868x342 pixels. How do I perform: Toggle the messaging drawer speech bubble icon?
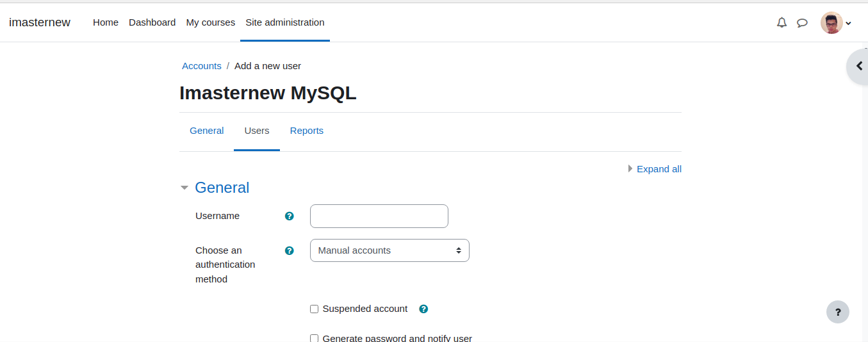tap(802, 23)
